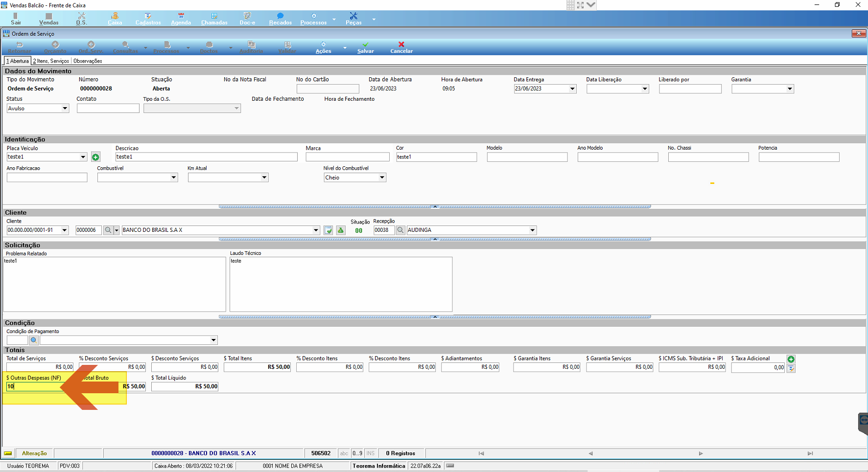Click the Auditoria toolbar icon
The height and width of the screenshot is (472, 868).
[x=251, y=47]
